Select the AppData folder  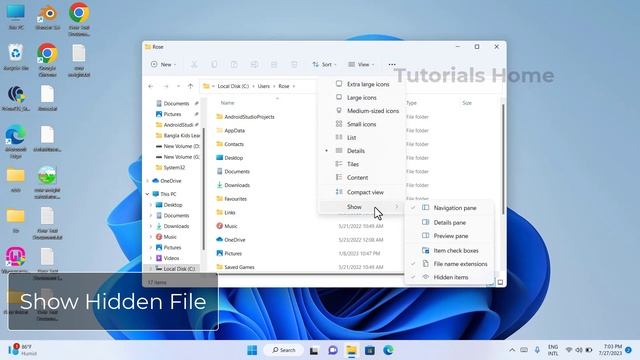point(231,131)
